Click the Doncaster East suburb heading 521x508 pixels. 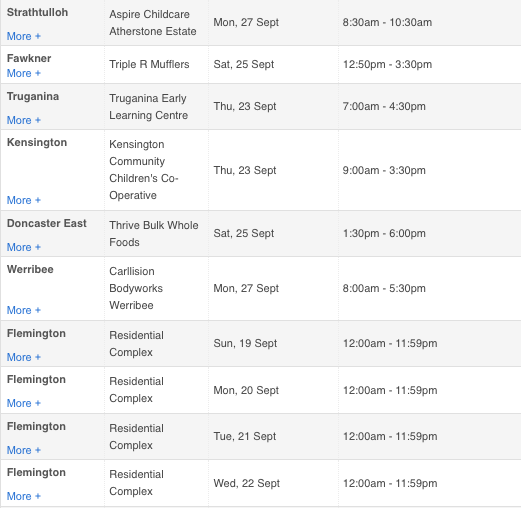pos(47,223)
